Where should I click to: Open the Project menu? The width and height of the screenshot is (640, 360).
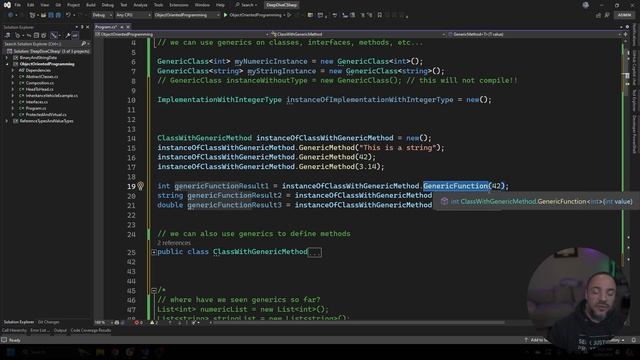(73, 5)
